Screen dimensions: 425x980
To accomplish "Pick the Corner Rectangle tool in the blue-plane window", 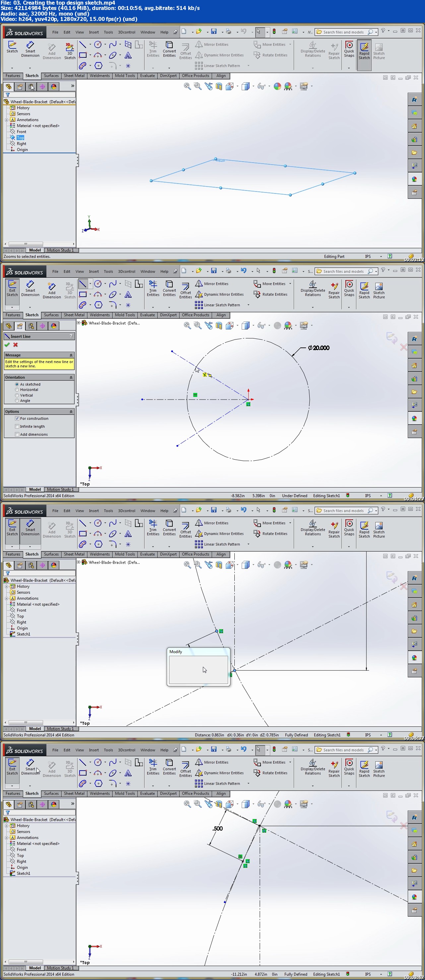I will click(83, 55).
